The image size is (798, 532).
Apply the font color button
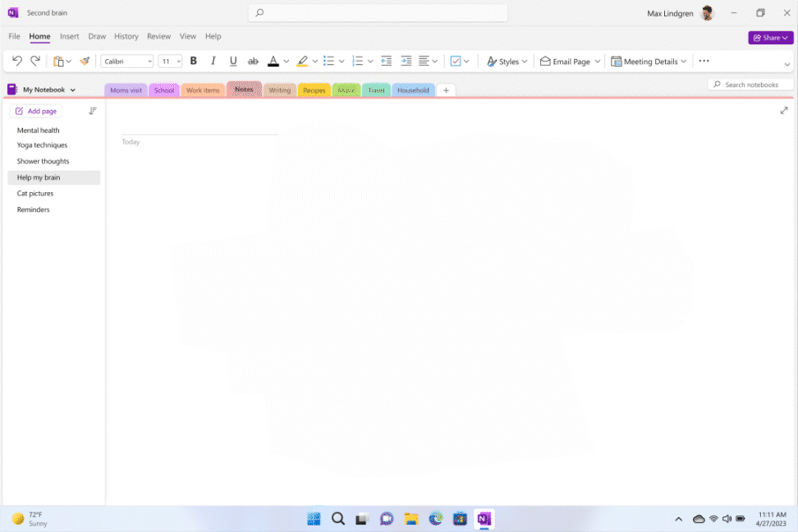(273, 61)
